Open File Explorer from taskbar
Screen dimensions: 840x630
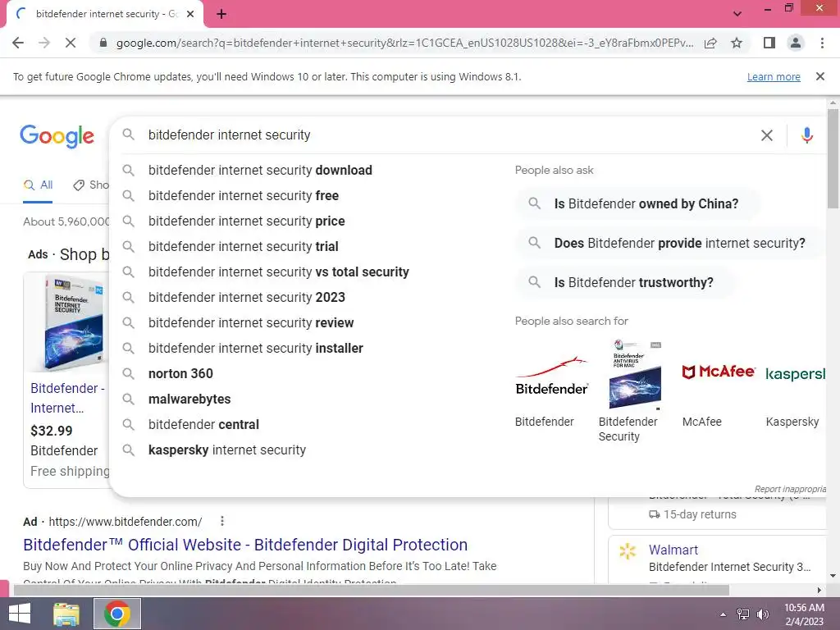tap(66, 614)
